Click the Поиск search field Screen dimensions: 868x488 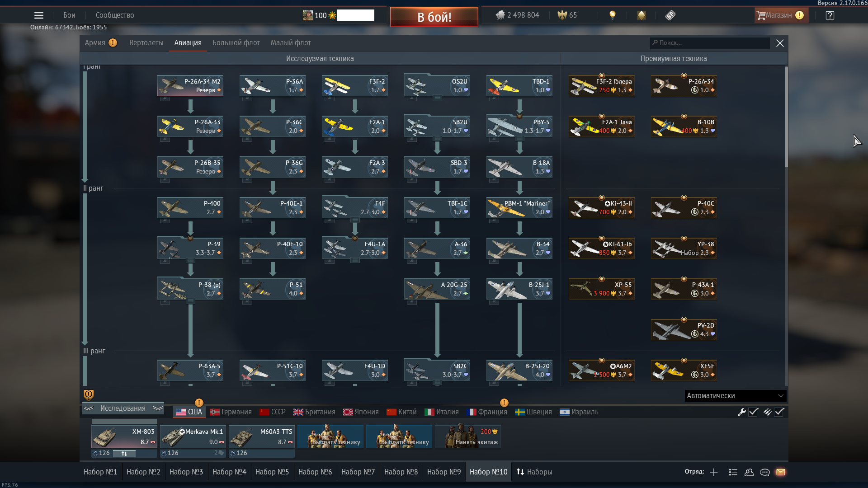(710, 43)
